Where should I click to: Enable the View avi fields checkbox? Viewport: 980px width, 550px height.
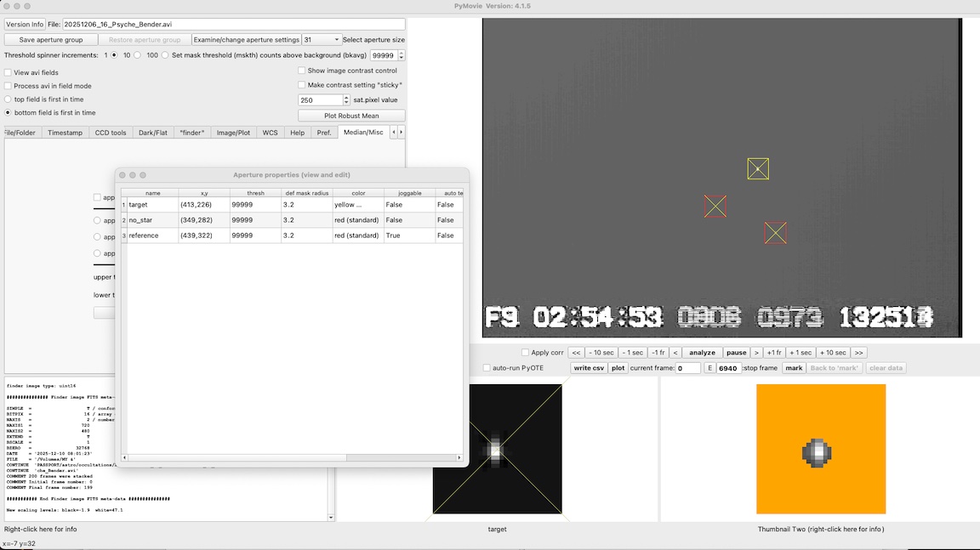[x=9, y=73]
